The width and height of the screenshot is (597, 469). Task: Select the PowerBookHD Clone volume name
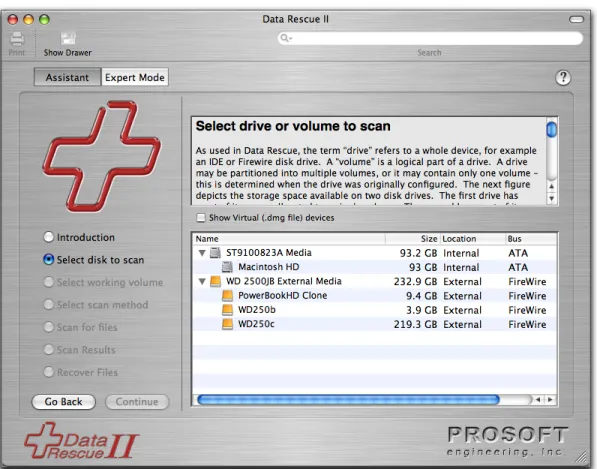tap(283, 295)
